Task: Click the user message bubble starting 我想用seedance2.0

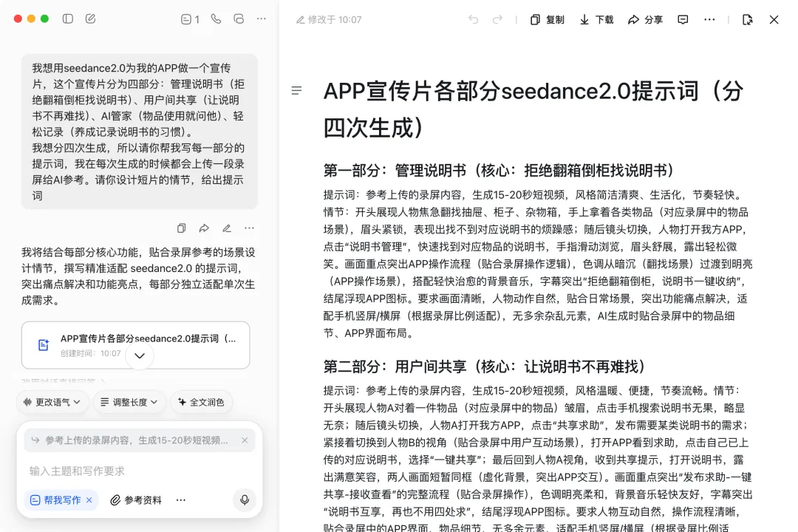Action: [x=139, y=132]
